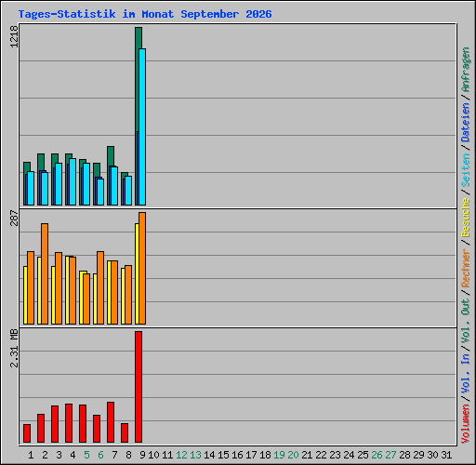Click the "Rechner" legend label

coord(466,268)
